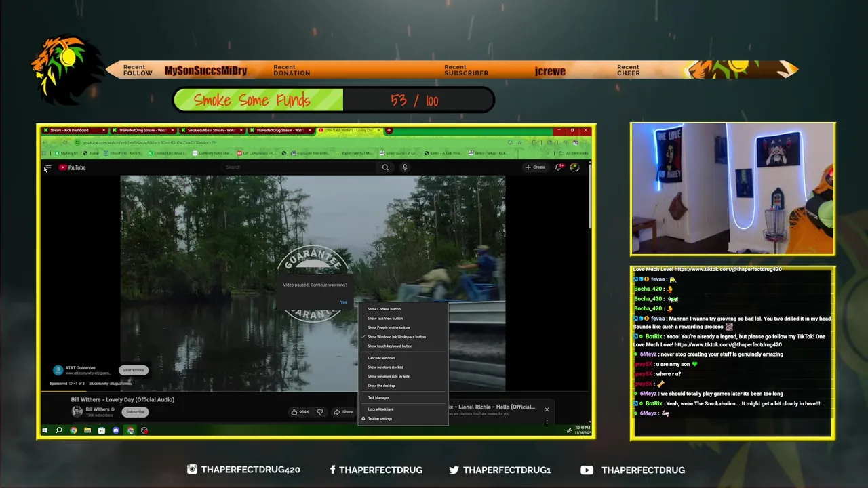Uncheck Show Windows Ink Workspace button
Viewport: 868px width, 488px height.
(403, 337)
